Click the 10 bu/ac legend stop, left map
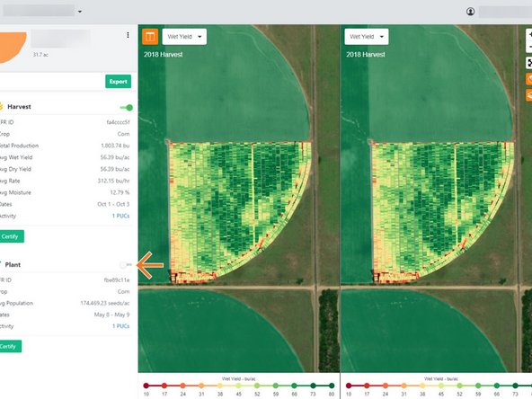This screenshot has height=399, width=532. (x=146, y=386)
